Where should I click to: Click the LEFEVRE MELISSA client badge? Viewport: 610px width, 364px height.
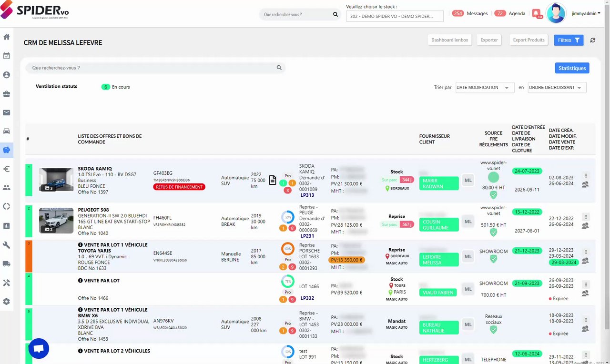click(439, 260)
